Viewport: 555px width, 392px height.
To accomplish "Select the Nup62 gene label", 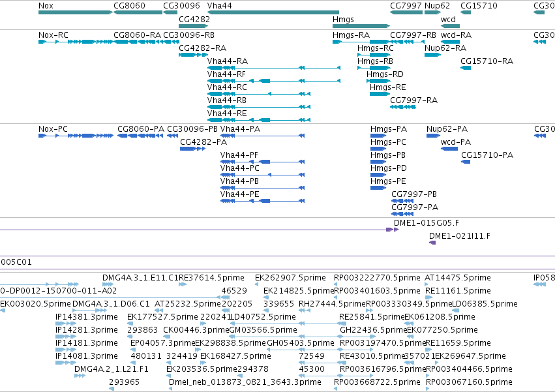I will click(437, 6).
